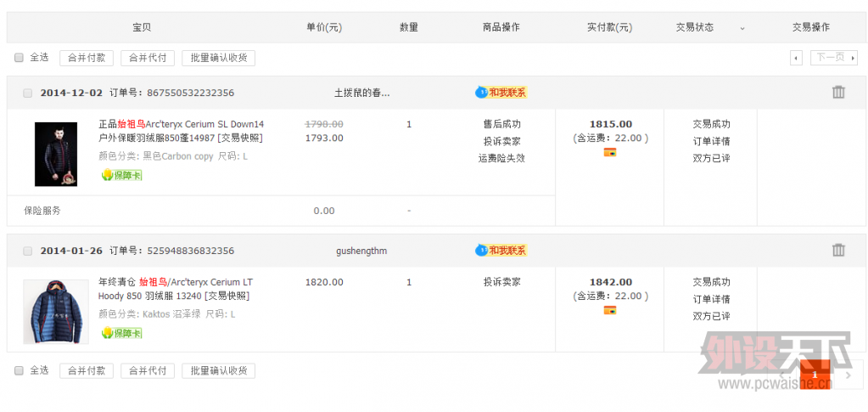Image resolution: width=868 pixels, height=412 pixels.
Task: Click the bottom 合并付款 button
Action: pyautogui.click(x=87, y=371)
